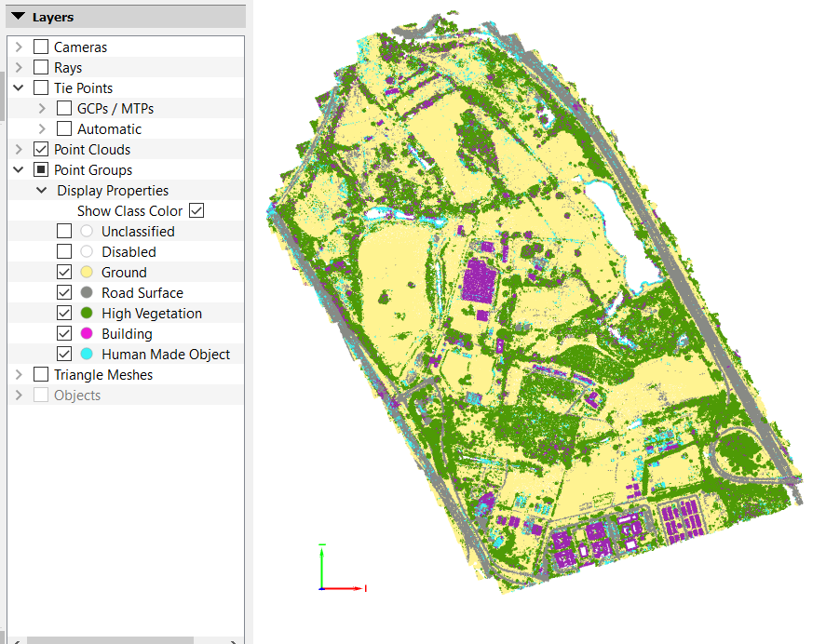This screenshot has height=644, width=826.
Task: Select the Cameras label
Action: click(x=81, y=47)
